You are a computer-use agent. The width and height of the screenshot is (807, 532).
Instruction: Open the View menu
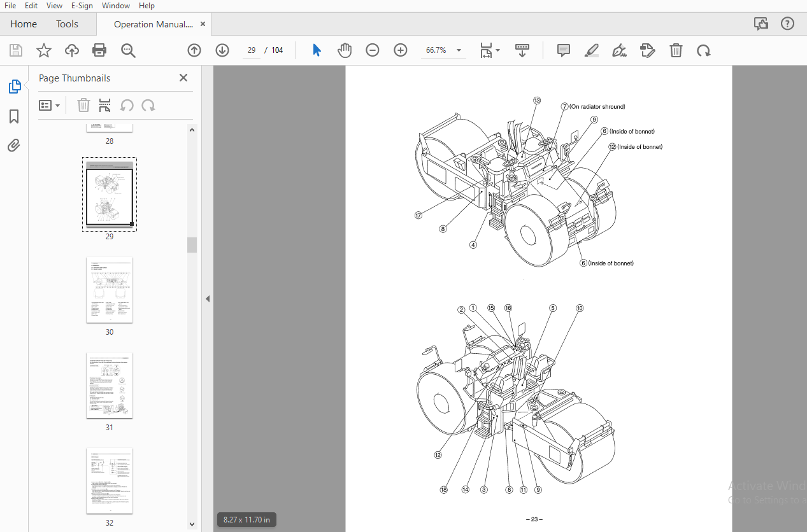(55, 6)
